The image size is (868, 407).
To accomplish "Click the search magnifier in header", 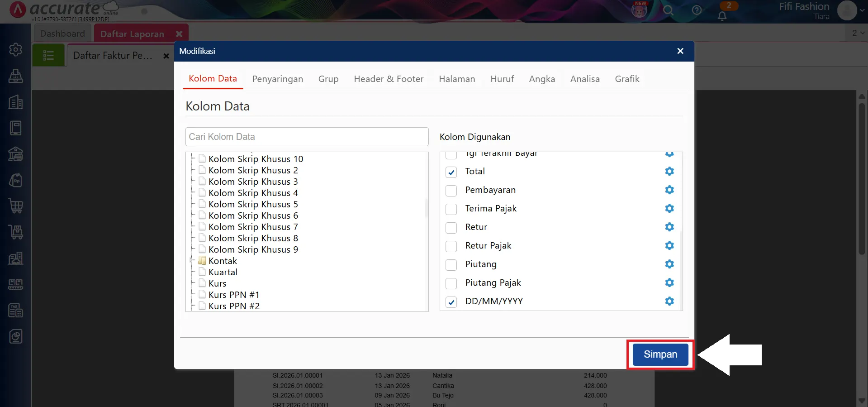I will coord(668,10).
